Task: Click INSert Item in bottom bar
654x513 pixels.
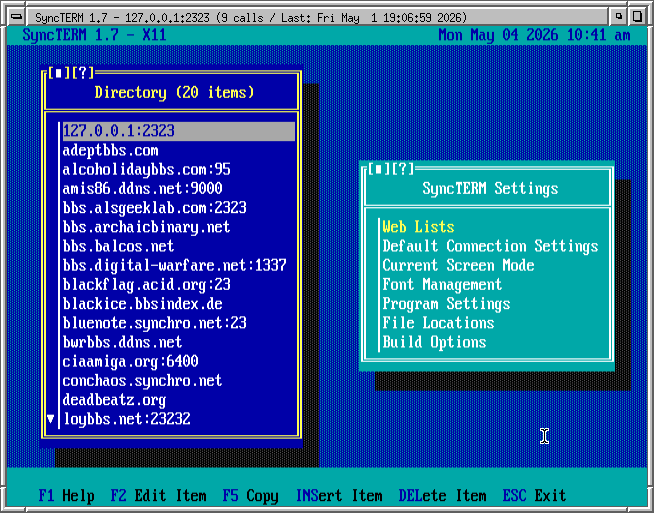Action: [339, 496]
